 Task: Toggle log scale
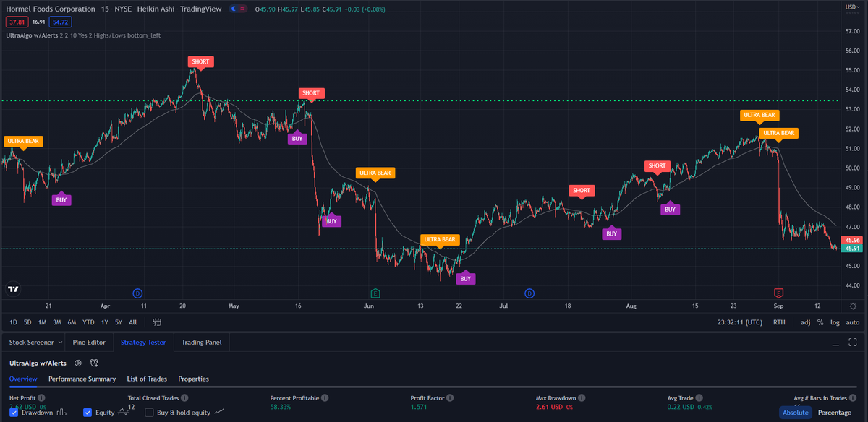pos(835,322)
